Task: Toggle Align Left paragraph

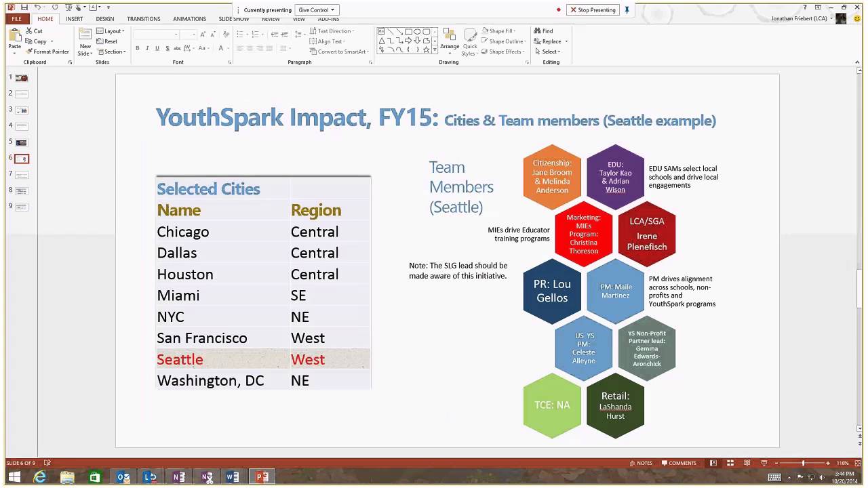Action: tap(240, 48)
